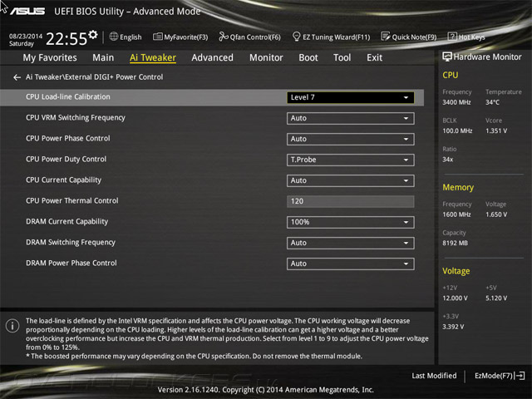532x399 pixels.
Task: Click the settings gear next to the clock
Action: point(93,35)
